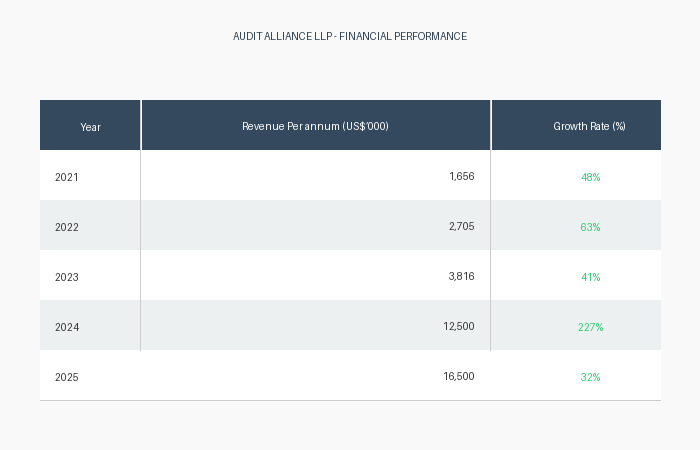Select the 2022 year cell
This screenshot has height=450, width=700.
66,227
